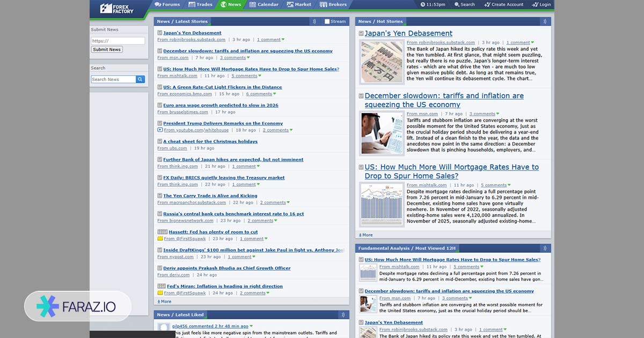Click the yellow folder icon beside Hassett's @FirstSquawk source

[x=160, y=239]
